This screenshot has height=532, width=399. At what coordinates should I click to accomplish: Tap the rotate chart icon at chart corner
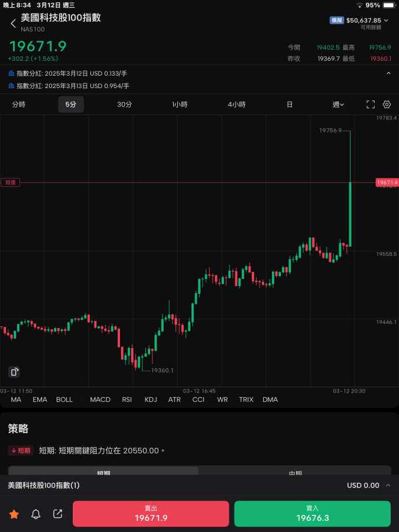[x=14, y=372]
